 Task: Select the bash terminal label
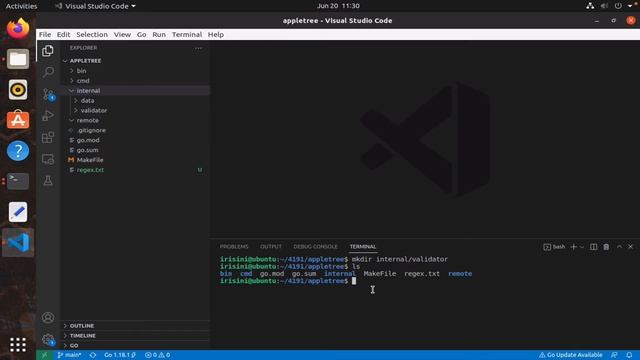point(554,247)
